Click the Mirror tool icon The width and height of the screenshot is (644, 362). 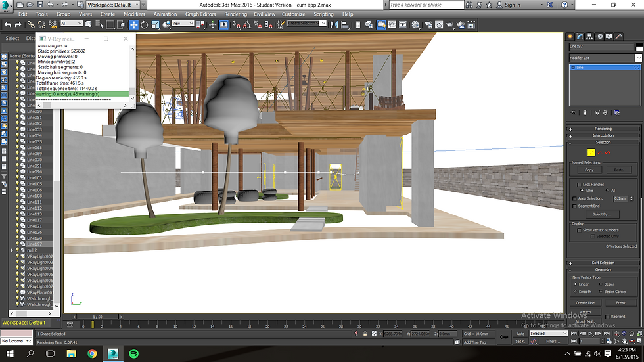pos(334,25)
